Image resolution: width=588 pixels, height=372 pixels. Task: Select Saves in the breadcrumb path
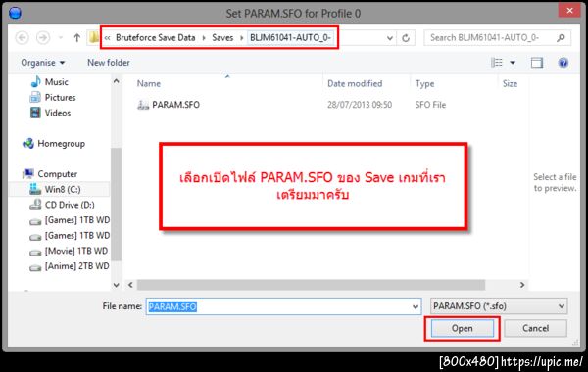tap(222, 38)
